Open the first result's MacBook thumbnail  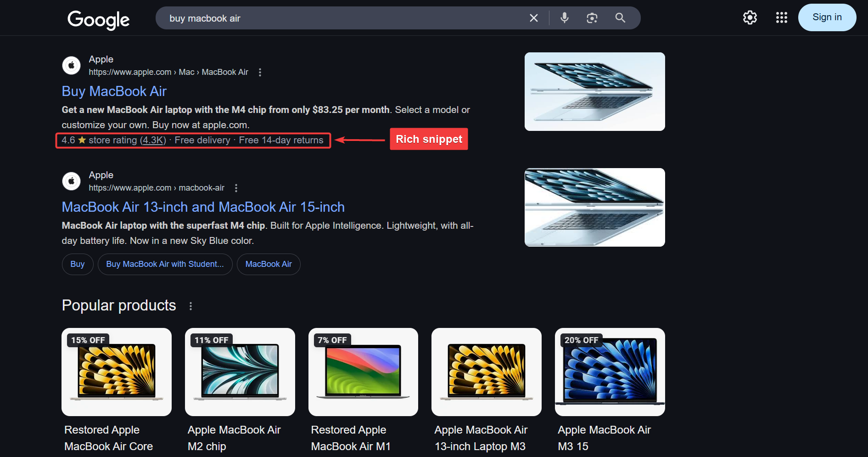[x=595, y=91]
